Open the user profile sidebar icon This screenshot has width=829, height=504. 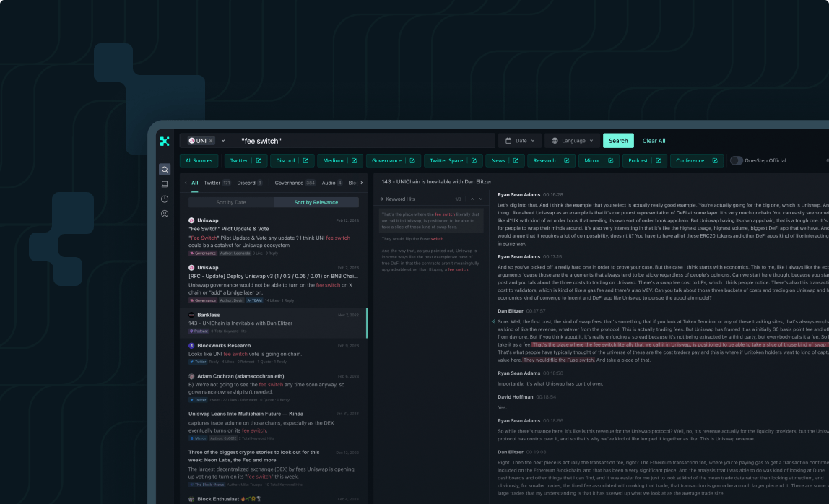165,214
